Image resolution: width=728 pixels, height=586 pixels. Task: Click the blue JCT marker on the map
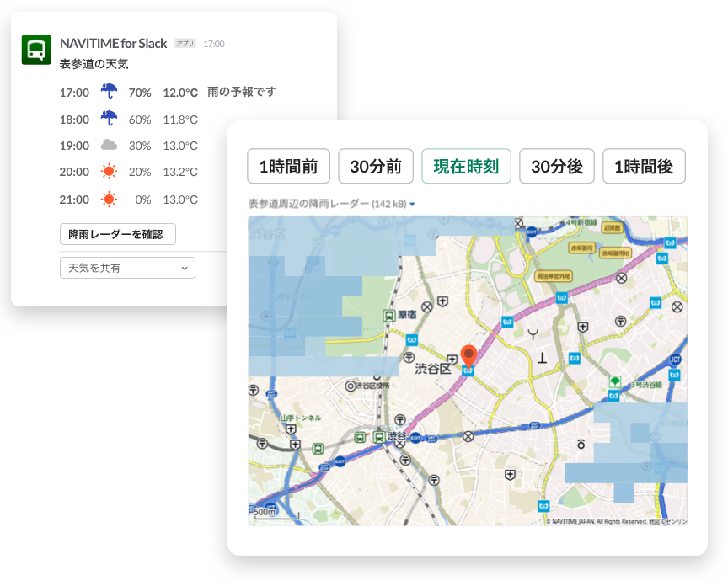[675, 360]
